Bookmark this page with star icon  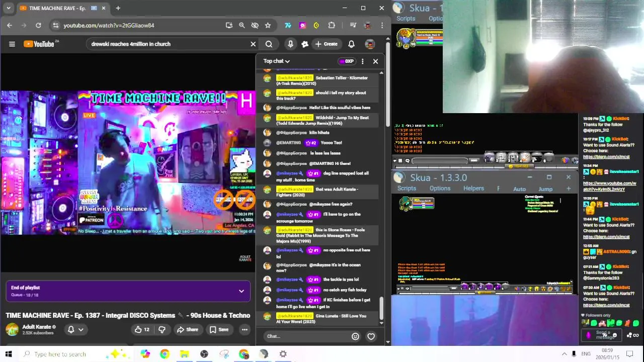click(268, 25)
